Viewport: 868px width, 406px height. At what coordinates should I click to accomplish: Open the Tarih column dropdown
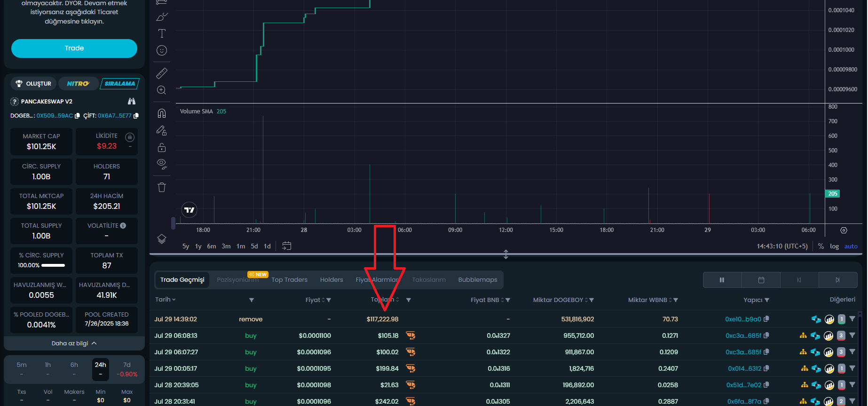[165, 300]
